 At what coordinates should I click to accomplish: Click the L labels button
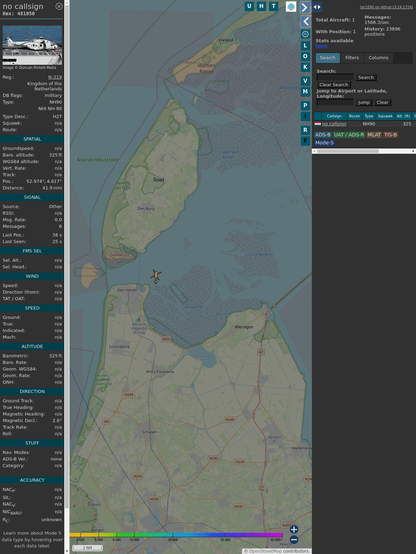tap(305, 46)
